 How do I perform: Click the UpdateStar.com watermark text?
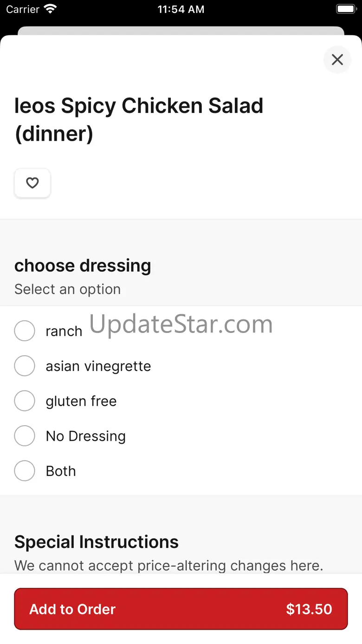[x=181, y=324]
